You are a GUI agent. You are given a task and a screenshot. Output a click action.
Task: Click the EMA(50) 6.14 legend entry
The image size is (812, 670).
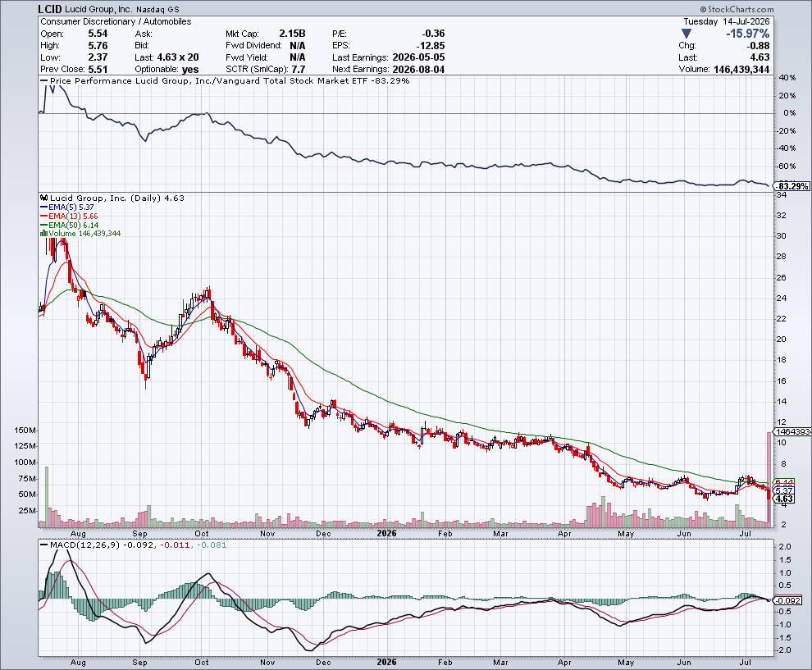tap(70, 226)
